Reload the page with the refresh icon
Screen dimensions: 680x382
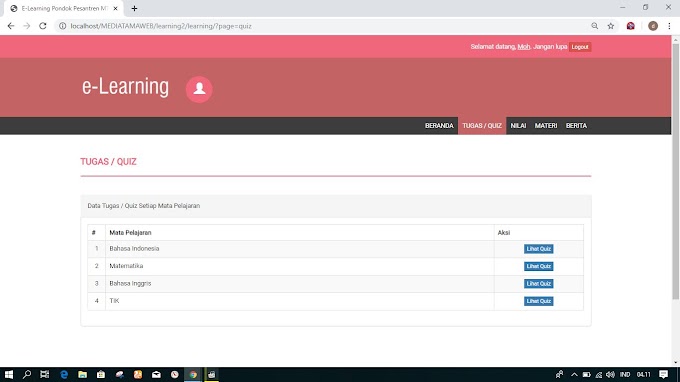[x=42, y=26]
